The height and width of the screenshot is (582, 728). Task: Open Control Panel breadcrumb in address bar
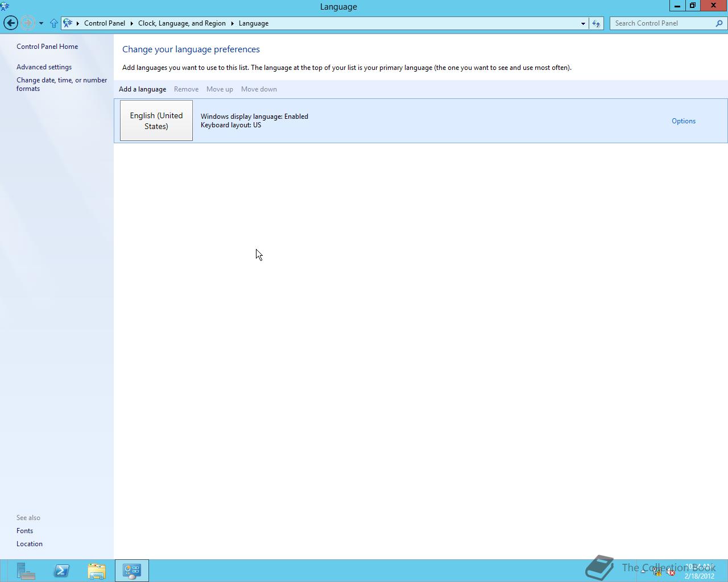click(105, 23)
